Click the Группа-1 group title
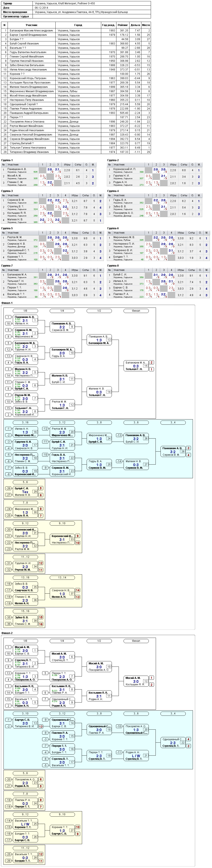 (x=7, y=160)
